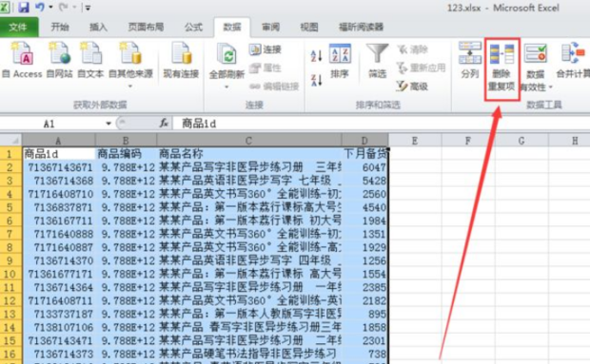Open the 排序 sort dialog
The width and height of the screenshot is (590, 364).
pyautogui.click(x=340, y=61)
